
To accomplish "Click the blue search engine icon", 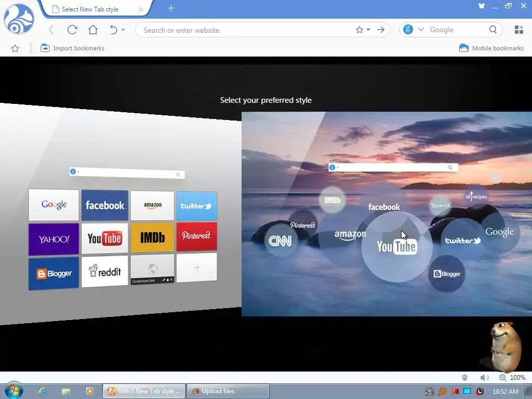I will click(408, 30).
